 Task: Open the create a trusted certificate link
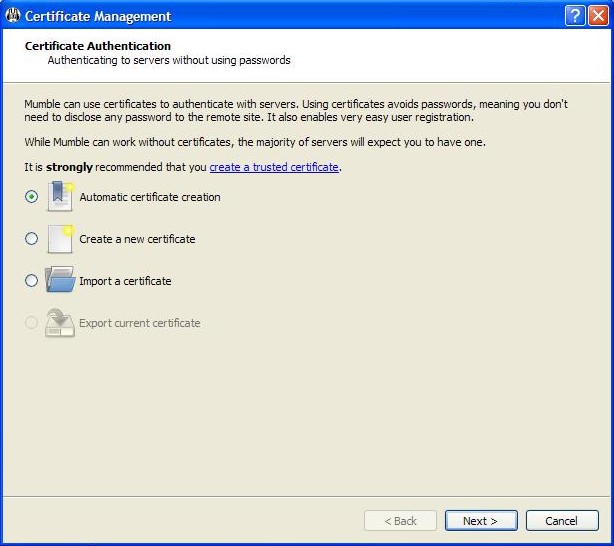pyautogui.click(x=274, y=167)
